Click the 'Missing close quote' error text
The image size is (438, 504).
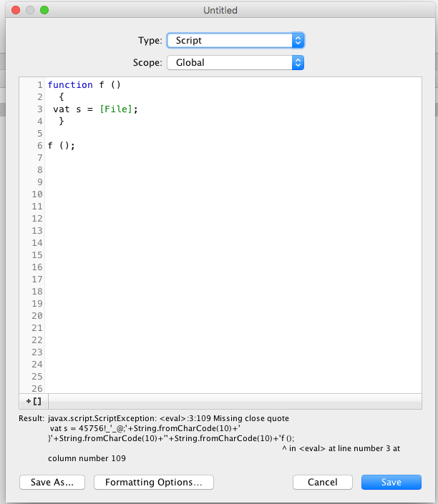(251, 418)
